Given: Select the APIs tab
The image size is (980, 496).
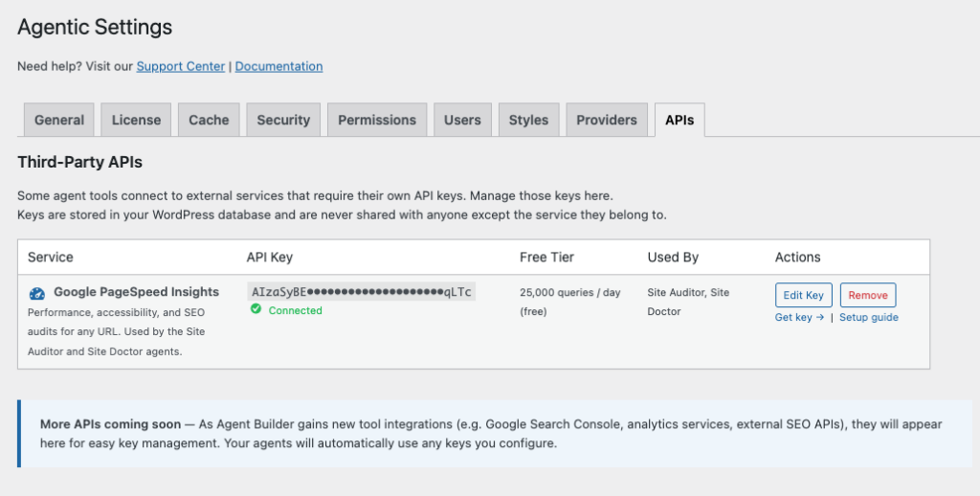Looking at the screenshot, I should pos(679,120).
